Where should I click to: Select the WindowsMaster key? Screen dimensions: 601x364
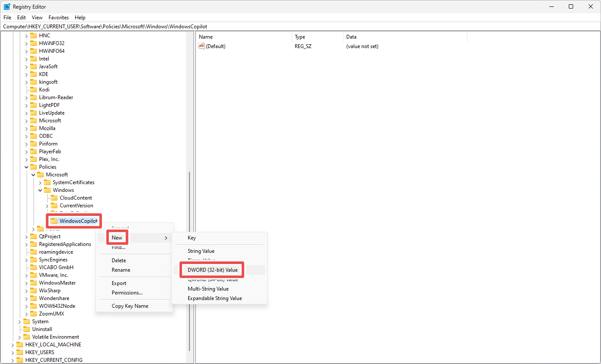[57, 283]
